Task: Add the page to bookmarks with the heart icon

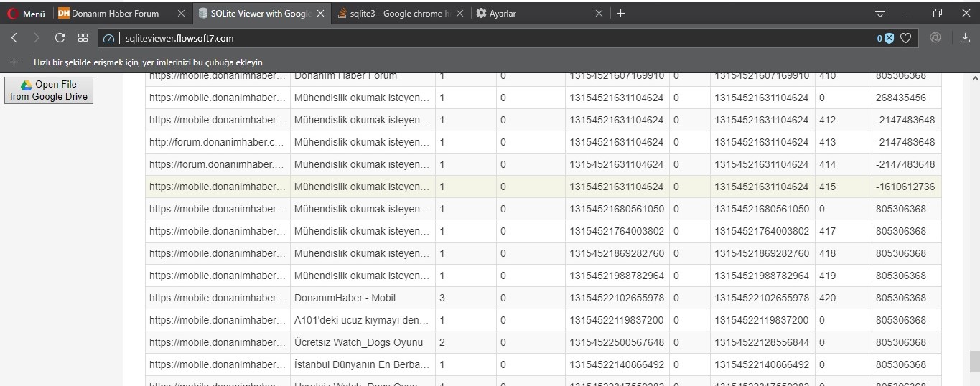Action: 906,39
